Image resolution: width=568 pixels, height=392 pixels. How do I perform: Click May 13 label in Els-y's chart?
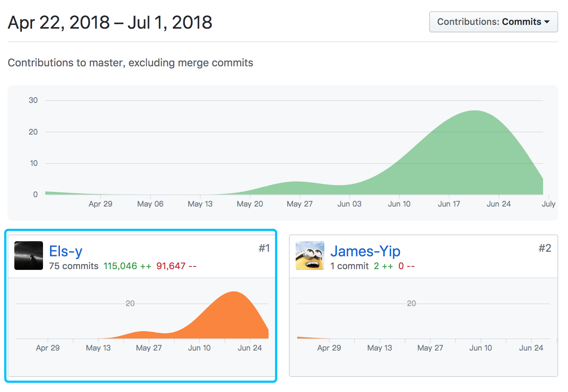(x=98, y=348)
